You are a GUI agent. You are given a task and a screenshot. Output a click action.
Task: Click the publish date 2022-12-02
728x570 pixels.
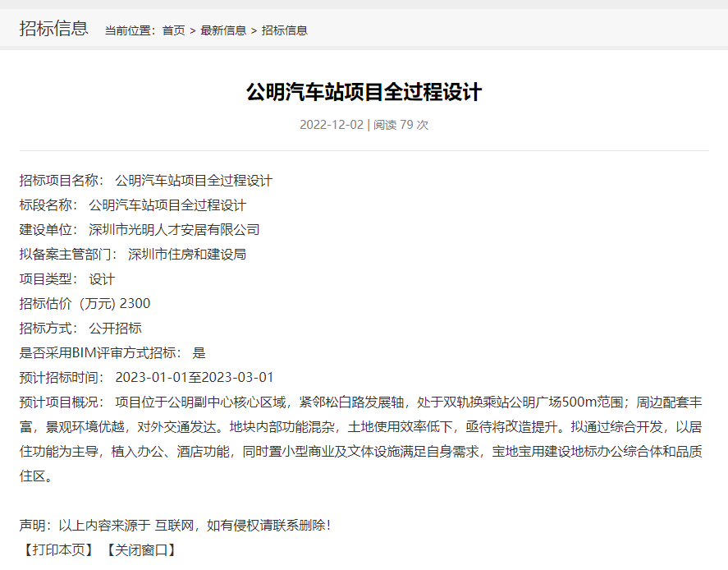[331, 125]
